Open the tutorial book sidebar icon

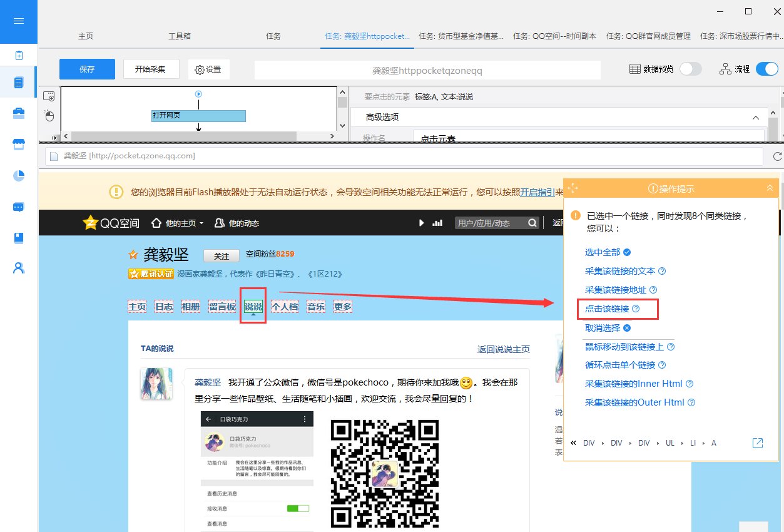19,238
